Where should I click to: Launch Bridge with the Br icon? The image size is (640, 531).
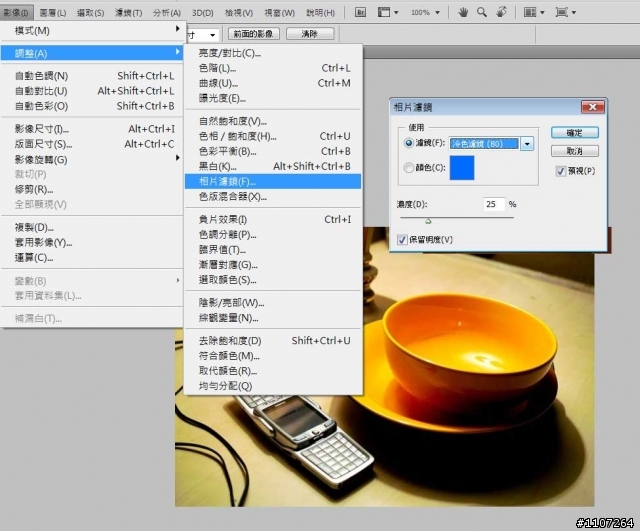point(360,13)
